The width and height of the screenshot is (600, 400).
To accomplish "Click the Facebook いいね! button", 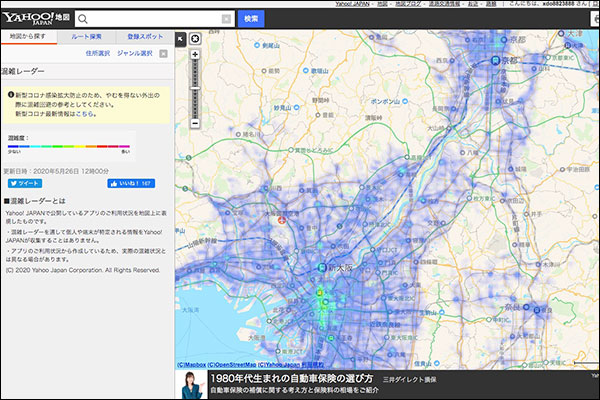I will [x=130, y=184].
